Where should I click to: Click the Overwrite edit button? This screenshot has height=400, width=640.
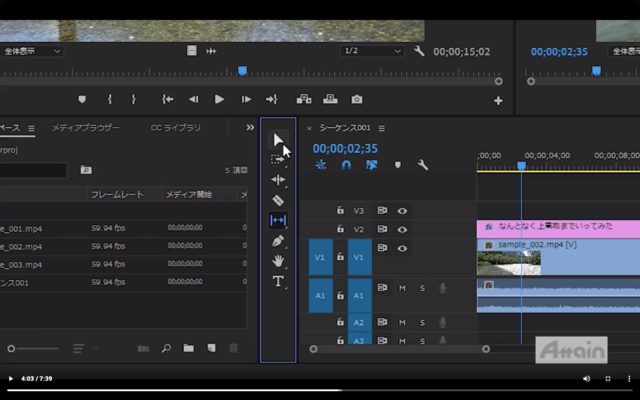click(x=330, y=99)
